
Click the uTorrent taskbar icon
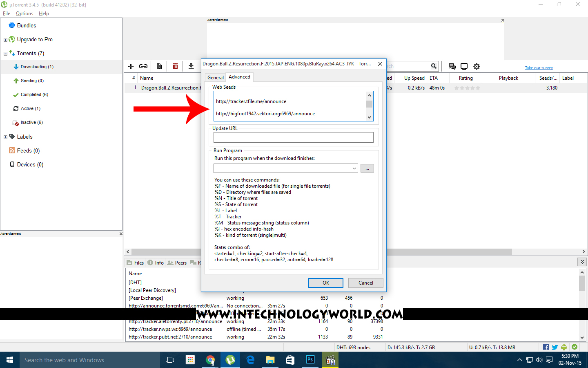click(230, 360)
